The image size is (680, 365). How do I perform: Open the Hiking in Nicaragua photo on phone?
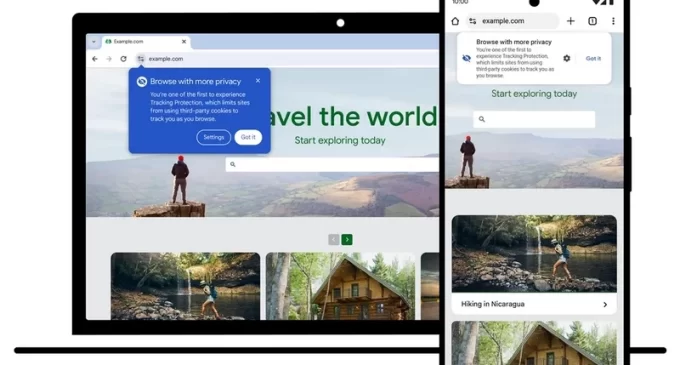tap(534, 254)
